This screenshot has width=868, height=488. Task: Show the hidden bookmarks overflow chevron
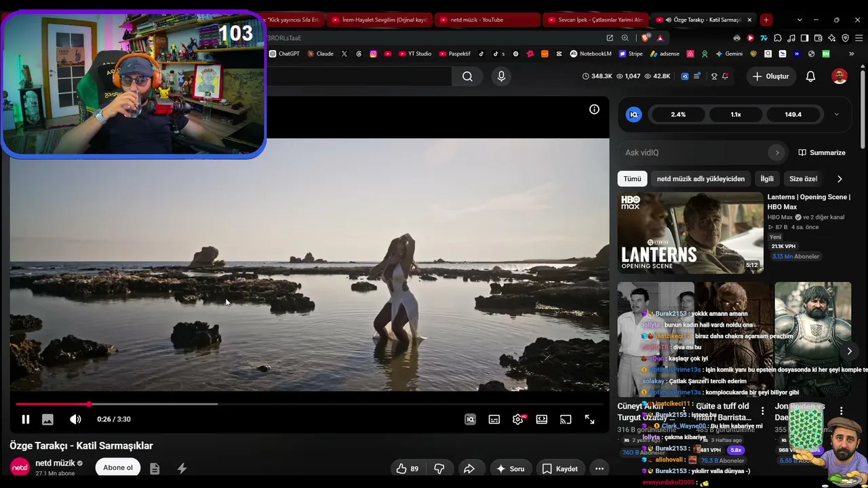coord(851,54)
